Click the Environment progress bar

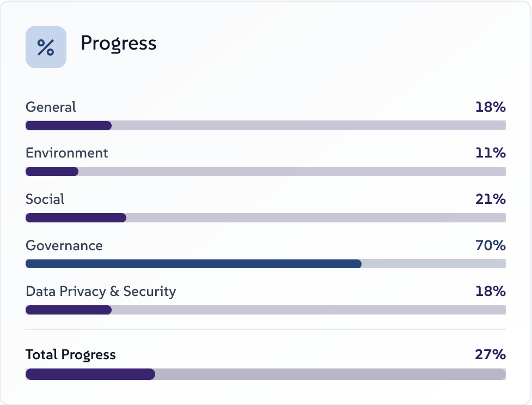(265, 172)
